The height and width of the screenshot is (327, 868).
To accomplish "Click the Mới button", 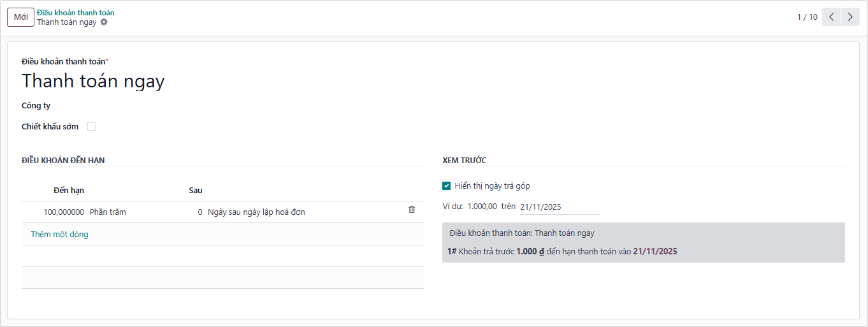I will pos(21,17).
